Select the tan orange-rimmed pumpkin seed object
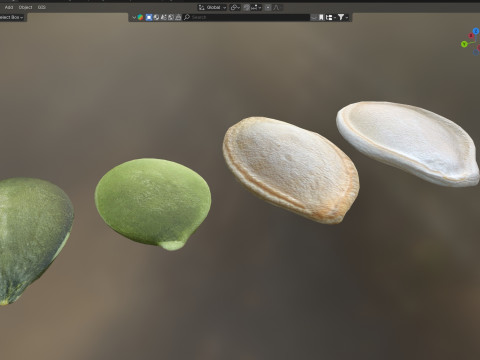The width and height of the screenshot is (480, 360). (291, 169)
